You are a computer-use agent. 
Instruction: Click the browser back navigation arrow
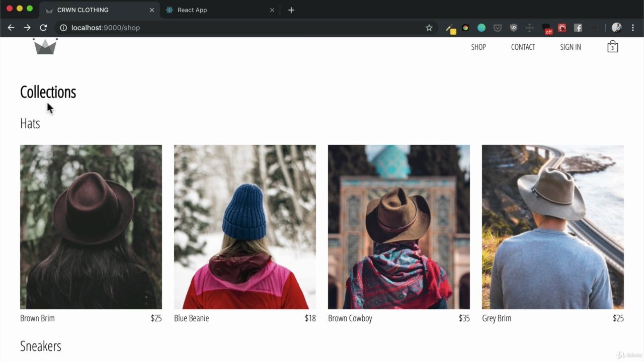[x=11, y=28]
